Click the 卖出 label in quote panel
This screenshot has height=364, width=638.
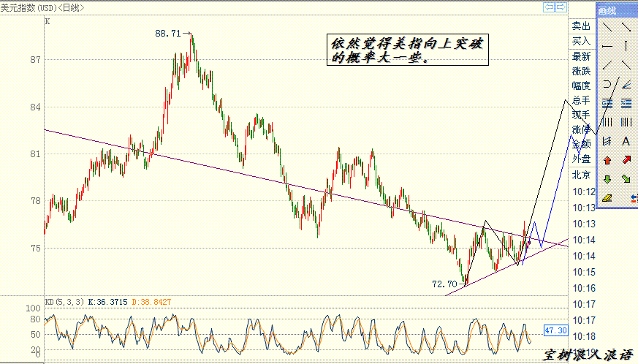point(581,26)
